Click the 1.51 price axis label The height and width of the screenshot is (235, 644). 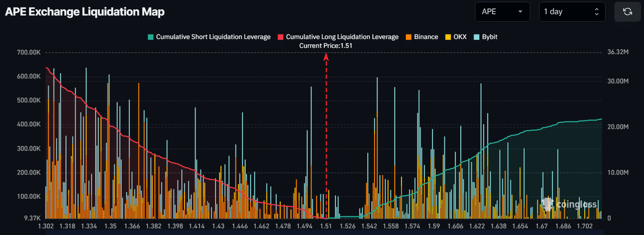[x=326, y=226]
